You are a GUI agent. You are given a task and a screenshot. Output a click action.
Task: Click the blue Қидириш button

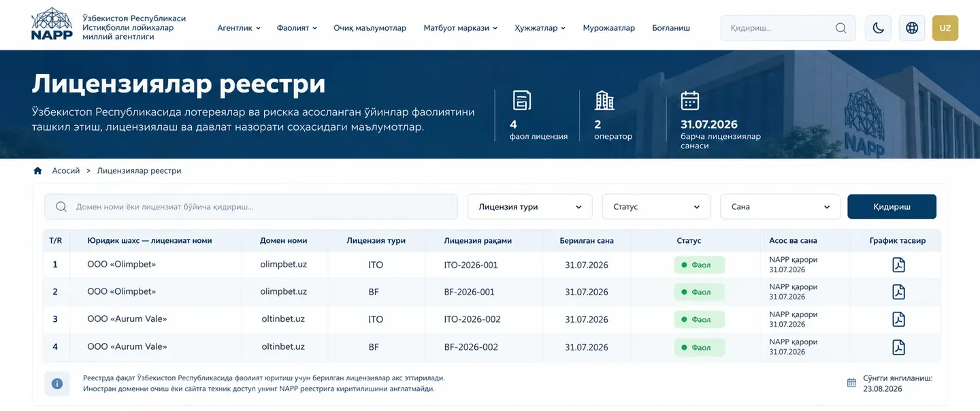892,207
